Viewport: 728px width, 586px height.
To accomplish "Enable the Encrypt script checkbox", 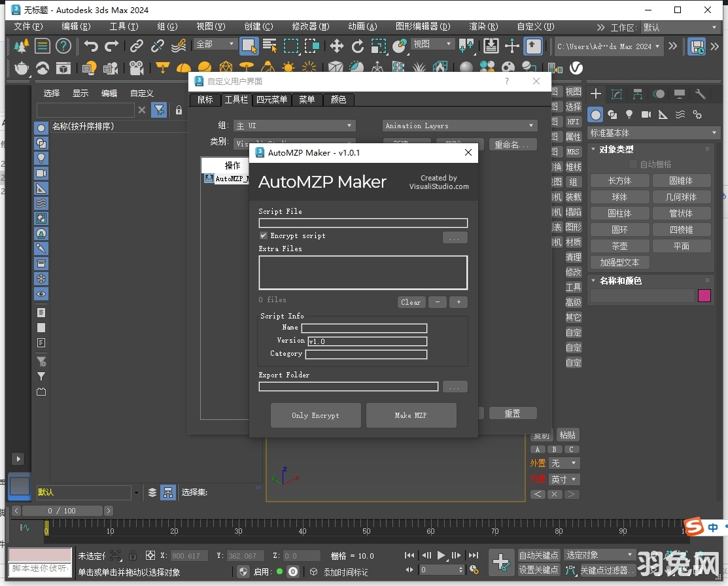I will tap(264, 235).
